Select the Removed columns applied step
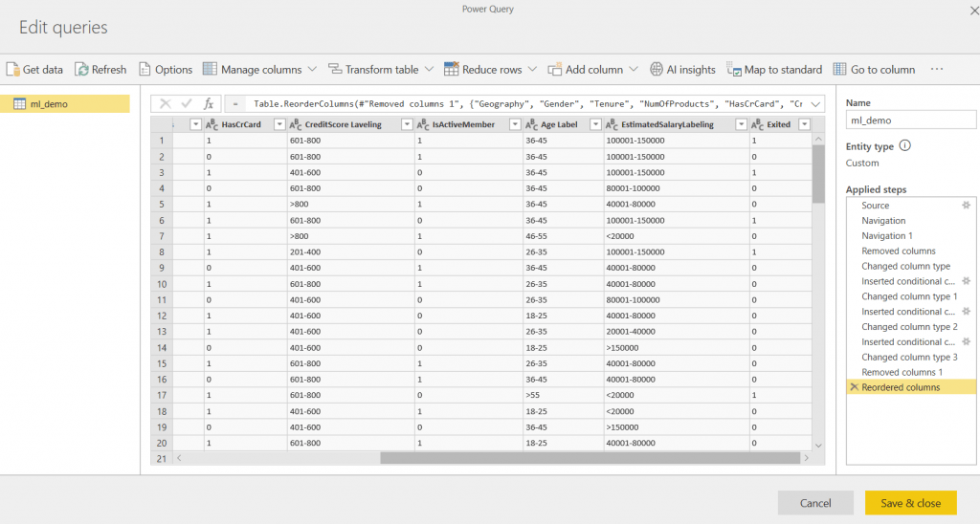The height and width of the screenshot is (524, 980). pos(898,251)
